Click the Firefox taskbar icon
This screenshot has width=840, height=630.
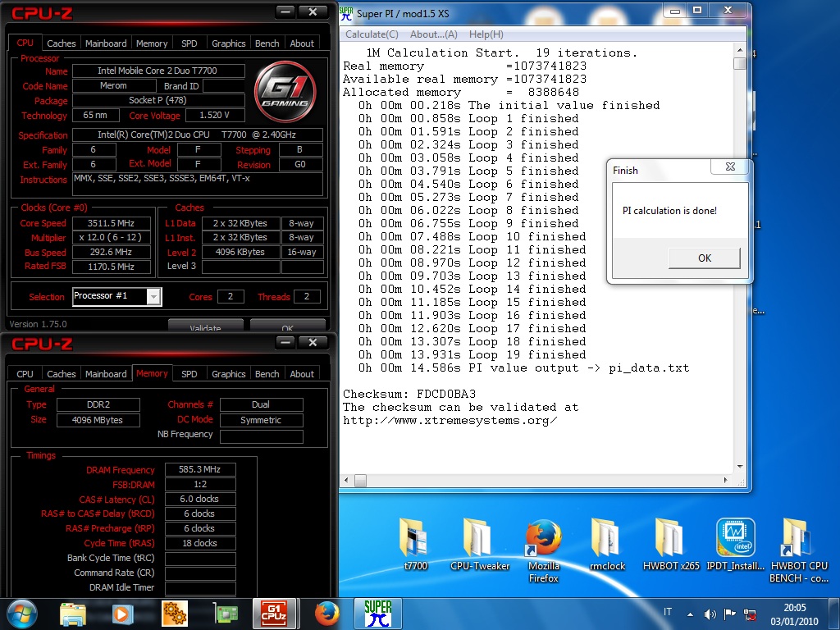(326, 614)
